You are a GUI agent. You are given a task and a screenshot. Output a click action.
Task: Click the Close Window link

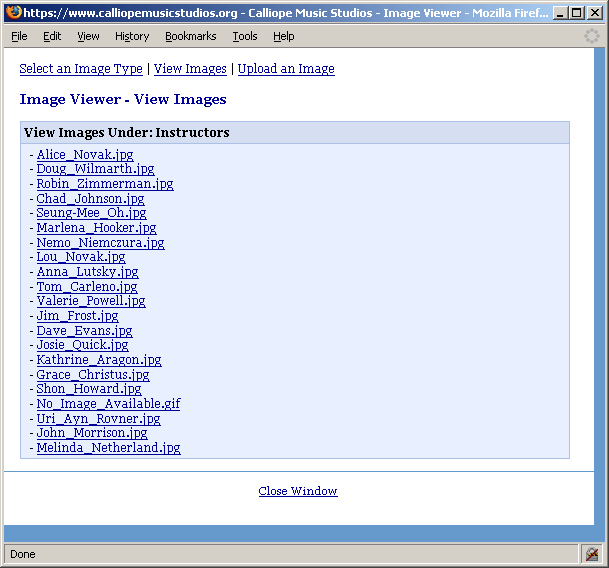coord(298,491)
